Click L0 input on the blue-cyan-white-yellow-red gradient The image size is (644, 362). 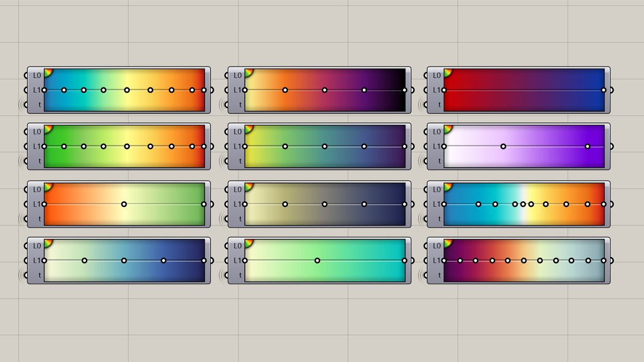437,189
